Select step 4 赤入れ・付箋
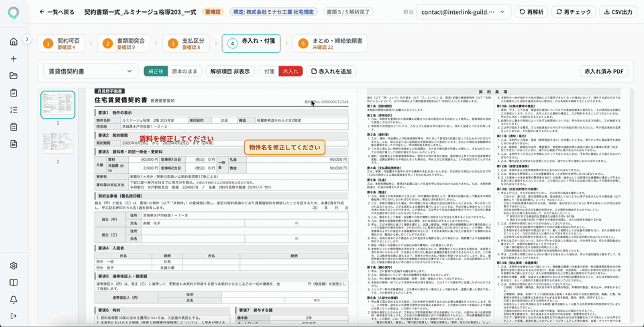The image size is (644, 327). tap(252, 44)
